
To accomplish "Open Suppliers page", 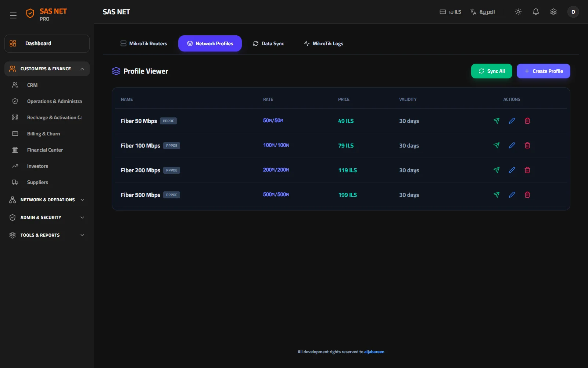I will tap(47, 182).
